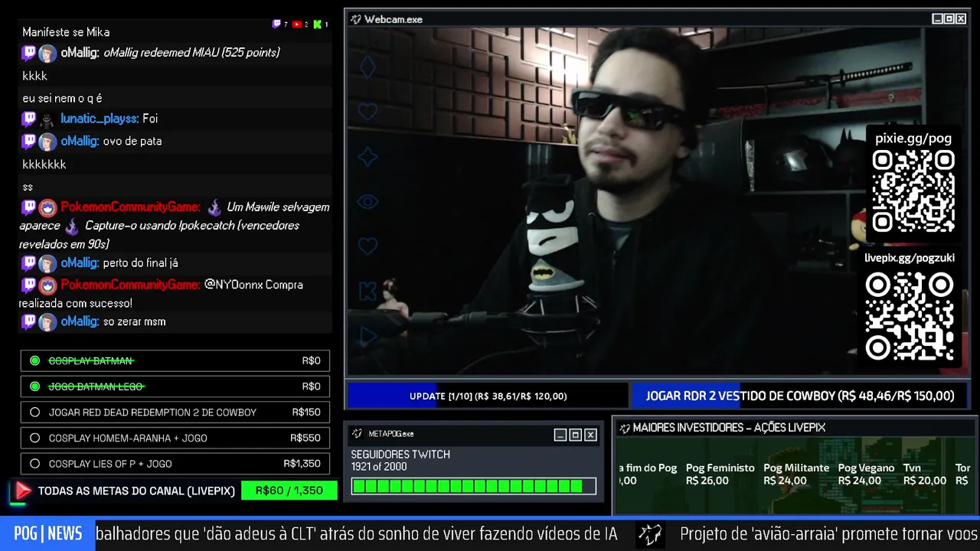Viewport: 980px width, 551px height.
Task: Click the UPDATE [1/10] donation progress bar
Action: tap(488, 396)
